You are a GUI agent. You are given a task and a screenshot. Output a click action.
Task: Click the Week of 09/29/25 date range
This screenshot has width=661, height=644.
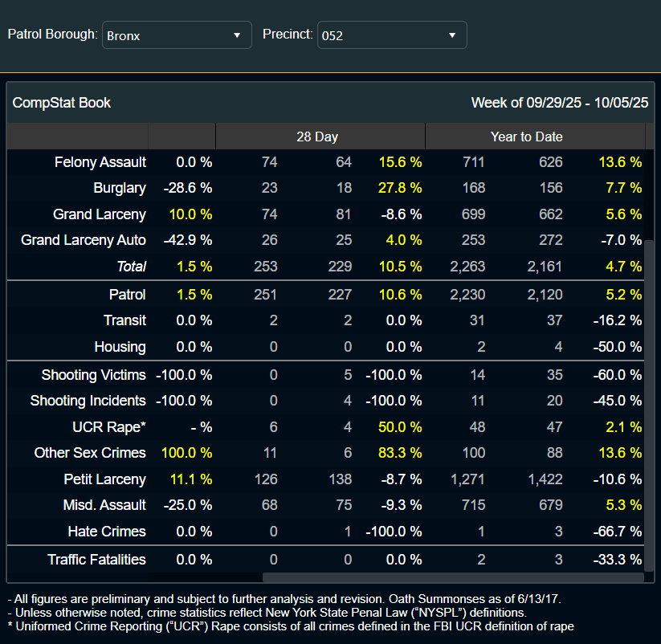pyautogui.click(x=559, y=103)
